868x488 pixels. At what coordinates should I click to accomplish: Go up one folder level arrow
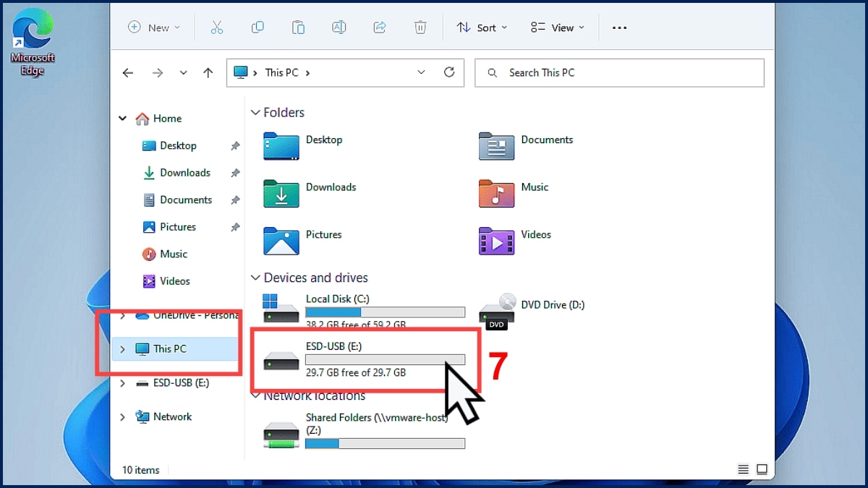pos(208,72)
